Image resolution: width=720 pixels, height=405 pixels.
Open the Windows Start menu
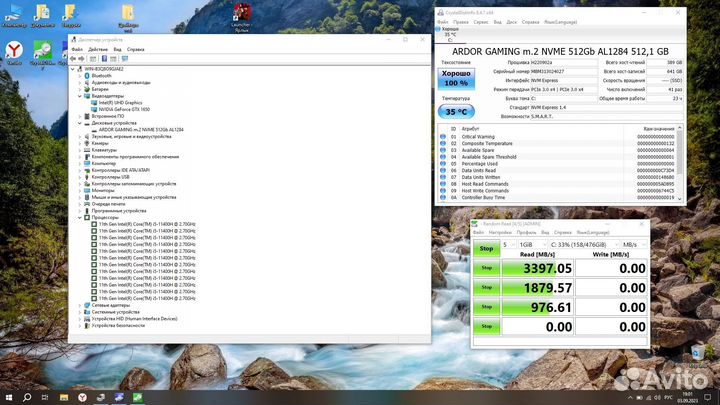(9, 397)
